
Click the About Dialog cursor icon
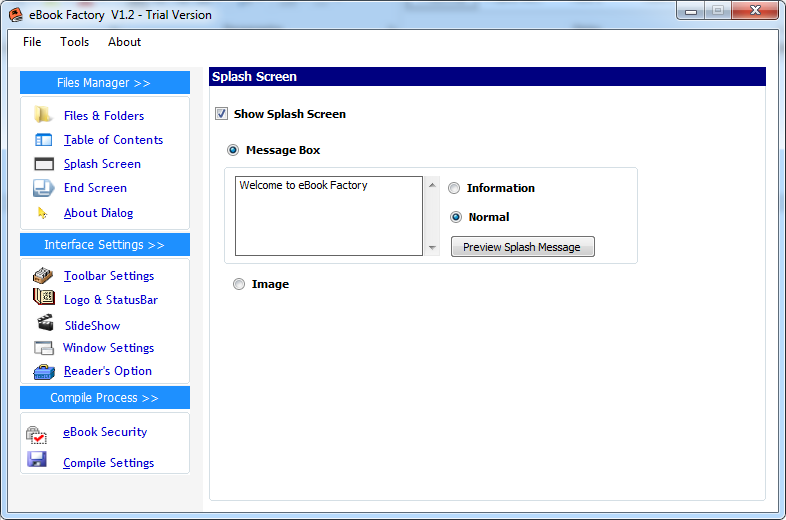[x=43, y=213]
